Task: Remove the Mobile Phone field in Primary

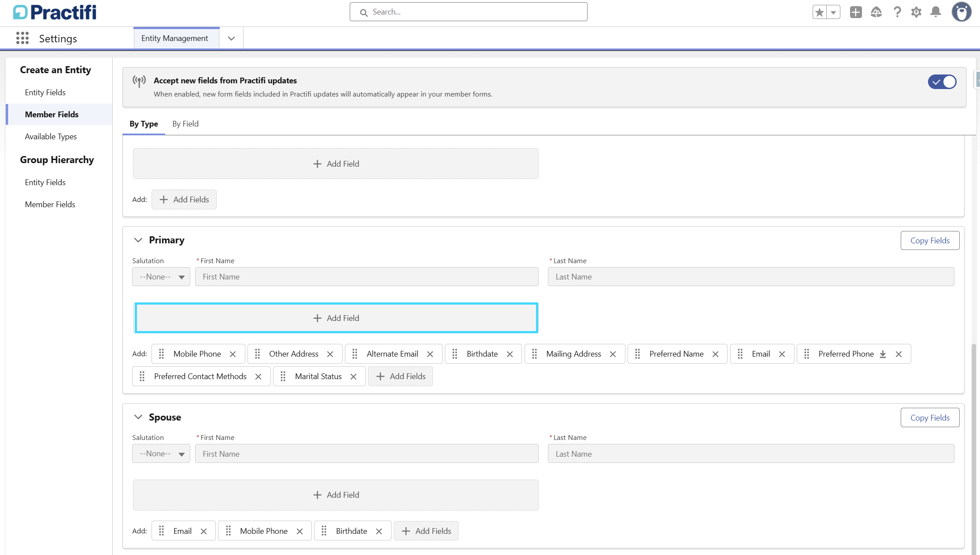Action: tap(233, 354)
